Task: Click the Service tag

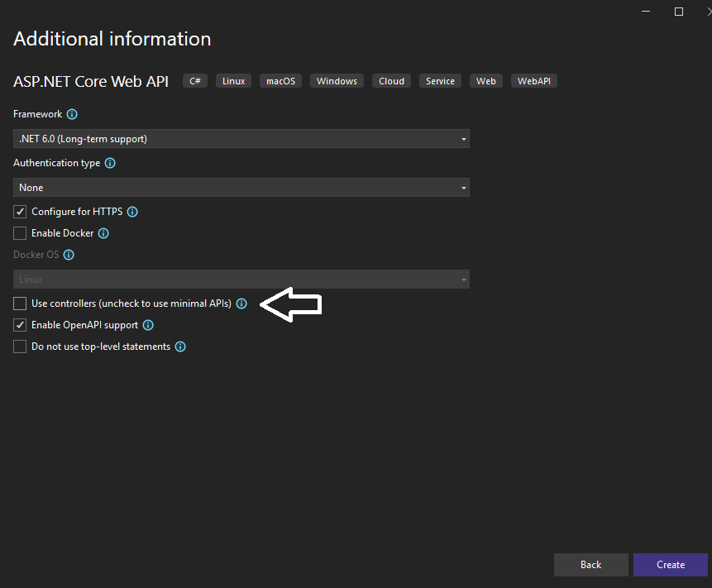Action: click(440, 81)
